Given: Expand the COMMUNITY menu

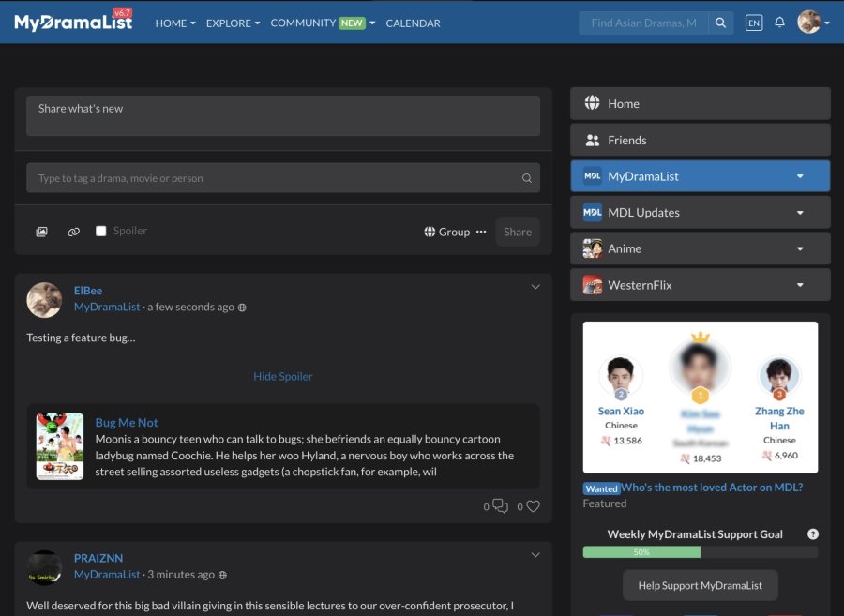Looking at the screenshot, I should coord(323,23).
